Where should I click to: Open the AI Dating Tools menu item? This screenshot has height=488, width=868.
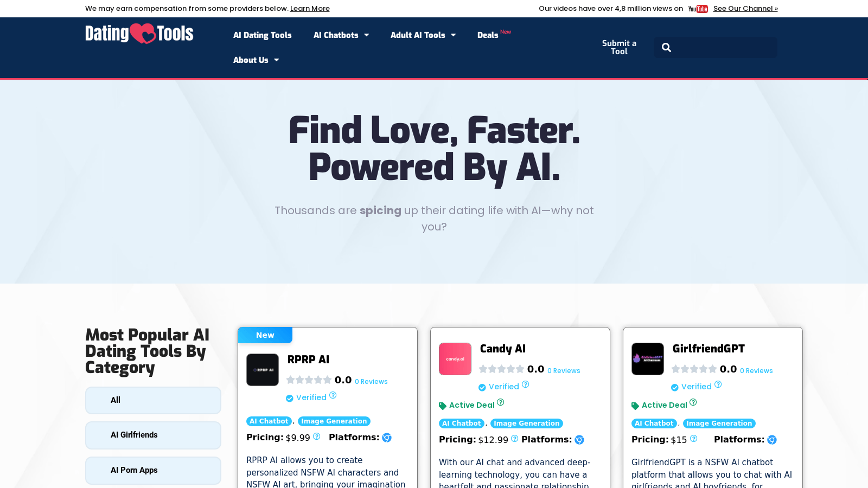263,35
